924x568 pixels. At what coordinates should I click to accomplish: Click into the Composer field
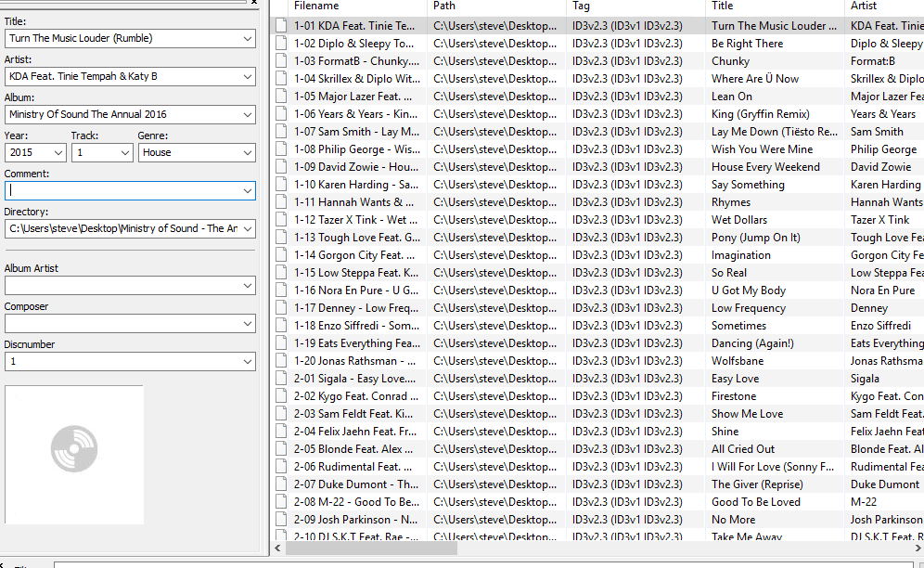(x=122, y=324)
